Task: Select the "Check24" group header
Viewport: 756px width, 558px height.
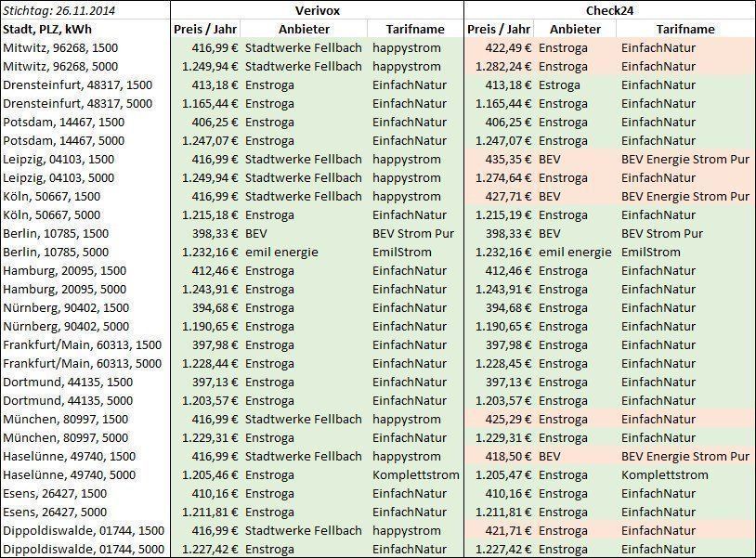Action: [610, 10]
